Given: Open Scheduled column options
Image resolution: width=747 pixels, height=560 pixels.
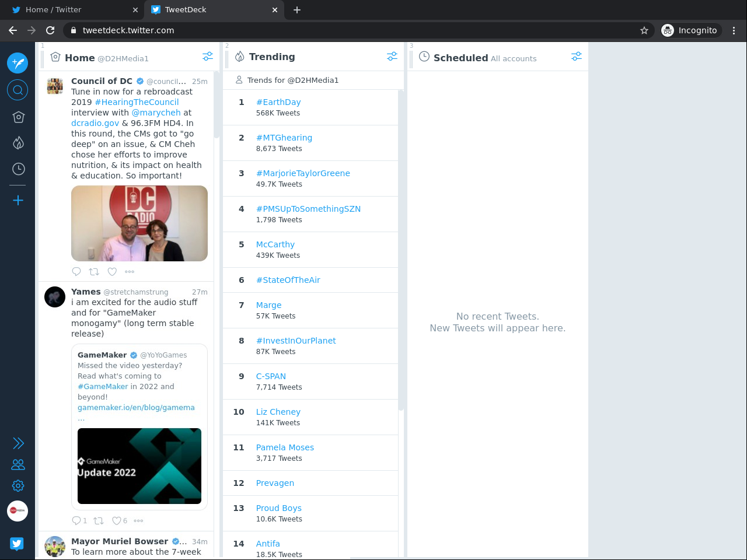Looking at the screenshot, I should (577, 57).
